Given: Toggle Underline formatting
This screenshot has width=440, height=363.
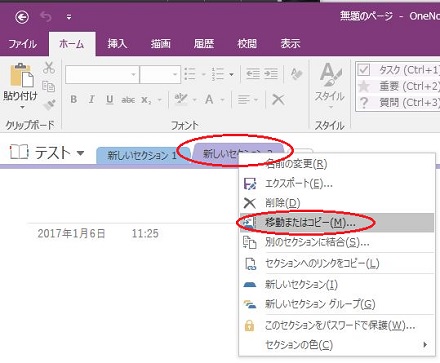Looking at the screenshot, I should [109, 99].
